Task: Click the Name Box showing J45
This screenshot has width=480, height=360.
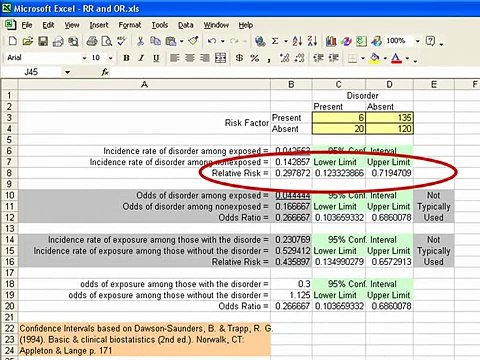Action: 32,72
